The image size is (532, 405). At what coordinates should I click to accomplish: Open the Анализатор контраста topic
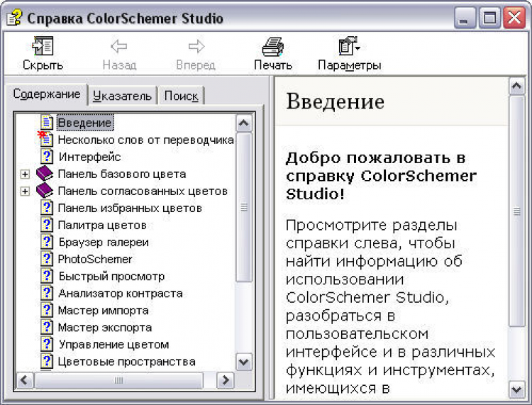[121, 293]
